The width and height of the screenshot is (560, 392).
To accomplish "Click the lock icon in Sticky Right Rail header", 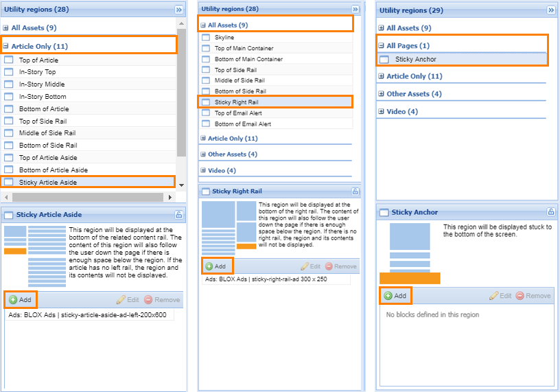I will click(x=355, y=192).
